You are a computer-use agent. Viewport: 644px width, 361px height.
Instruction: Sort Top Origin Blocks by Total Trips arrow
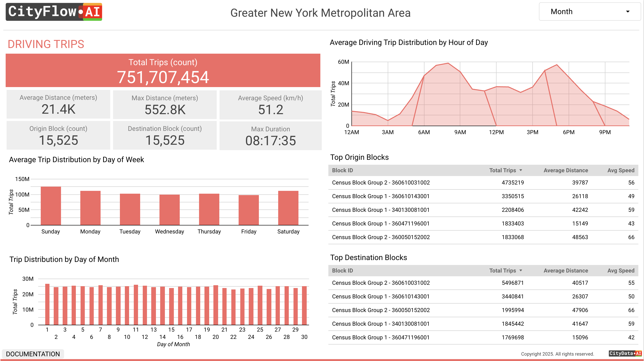(521, 170)
